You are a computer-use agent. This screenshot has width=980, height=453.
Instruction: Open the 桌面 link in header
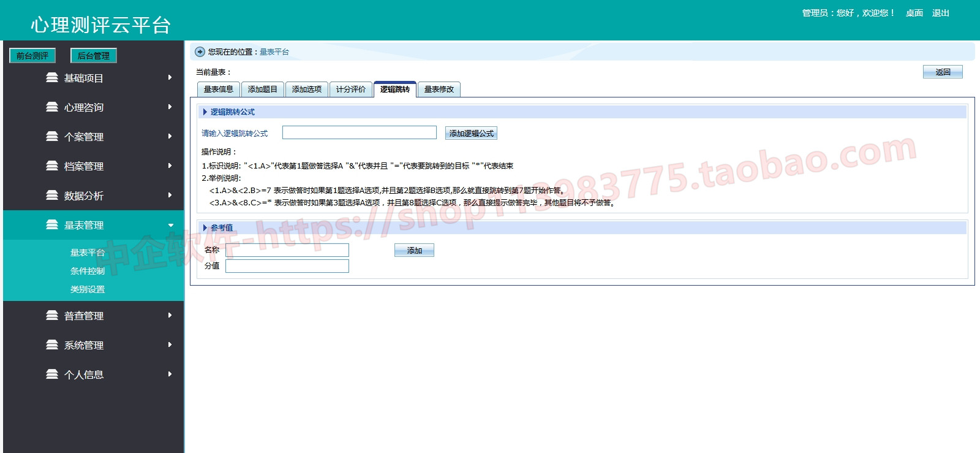click(914, 13)
